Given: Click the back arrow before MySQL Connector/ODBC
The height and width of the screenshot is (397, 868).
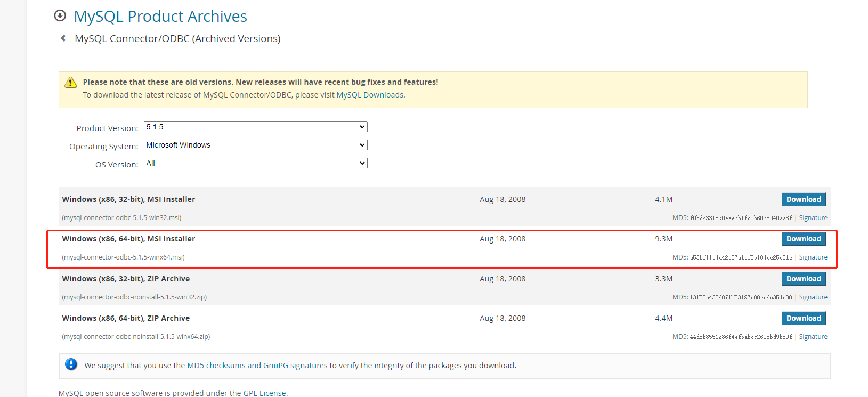Looking at the screenshot, I should (63, 38).
